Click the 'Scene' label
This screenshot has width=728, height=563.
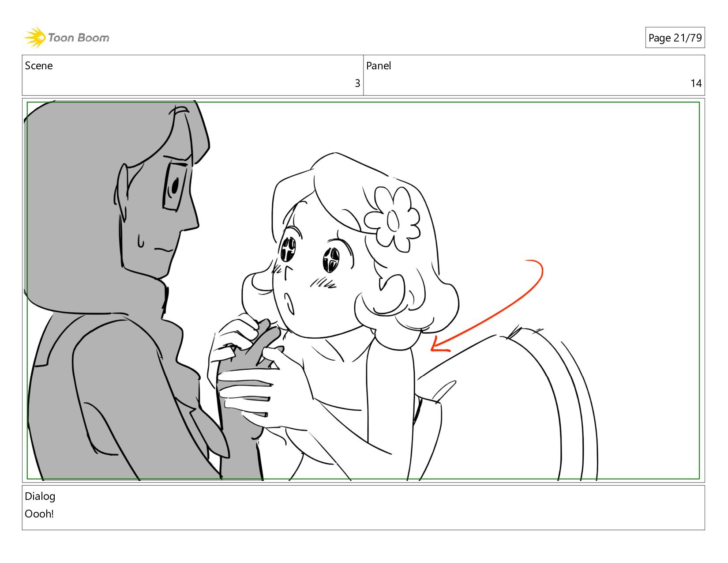tap(39, 66)
